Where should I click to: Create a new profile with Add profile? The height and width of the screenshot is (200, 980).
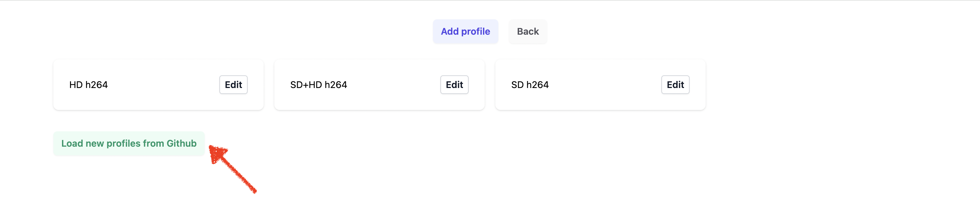click(x=465, y=32)
